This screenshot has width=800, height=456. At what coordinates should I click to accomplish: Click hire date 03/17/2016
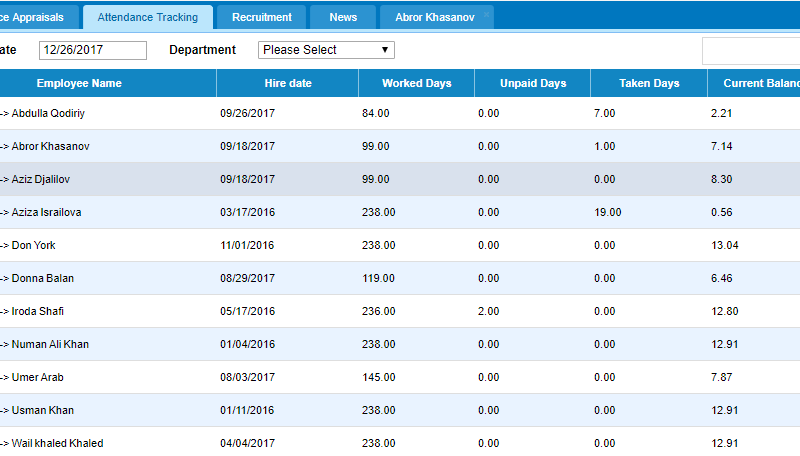pos(247,212)
